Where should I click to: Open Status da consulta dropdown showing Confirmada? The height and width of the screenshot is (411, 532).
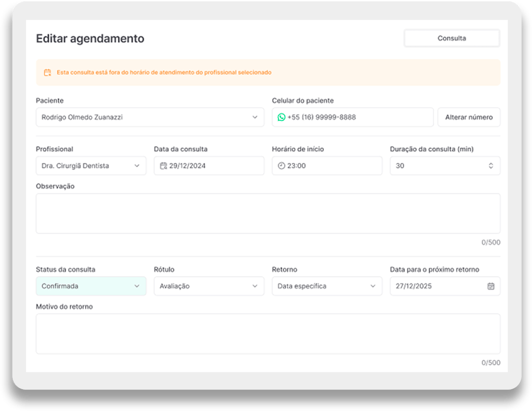point(91,286)
